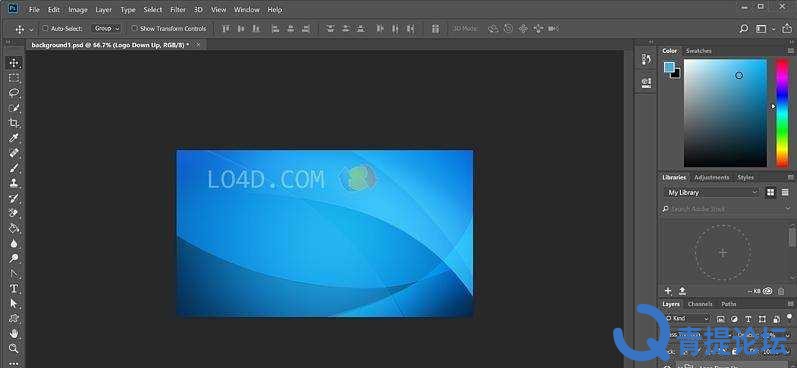Switch Libraries to grid view
Screen dimensions: 797x368
point(771,192)
